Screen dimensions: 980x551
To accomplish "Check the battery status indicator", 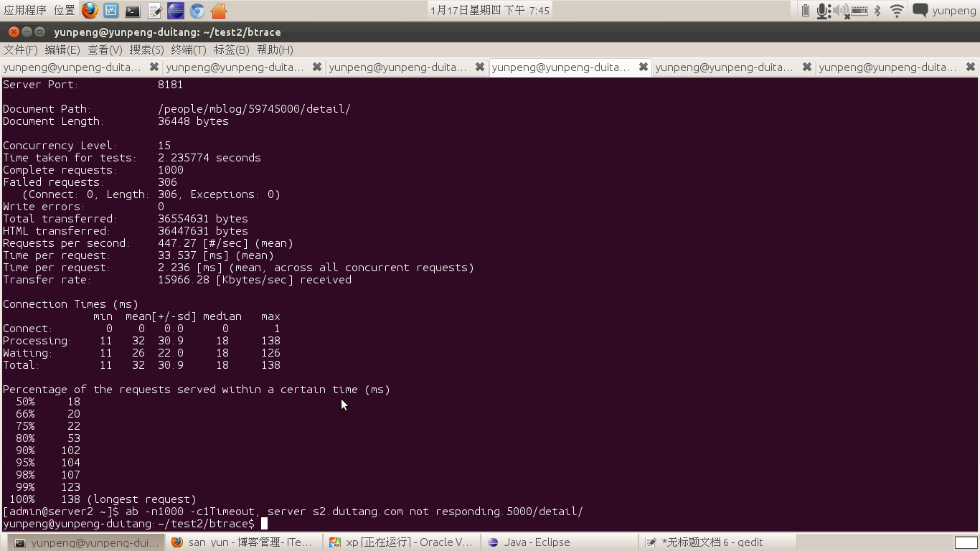I will pyautogui.click(x=805, y=10).
